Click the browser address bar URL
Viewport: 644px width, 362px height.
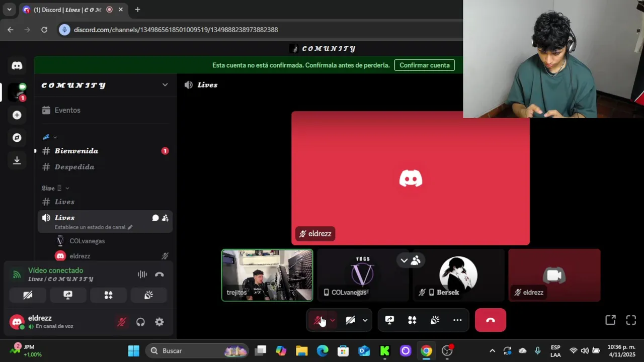click(176, 30)
